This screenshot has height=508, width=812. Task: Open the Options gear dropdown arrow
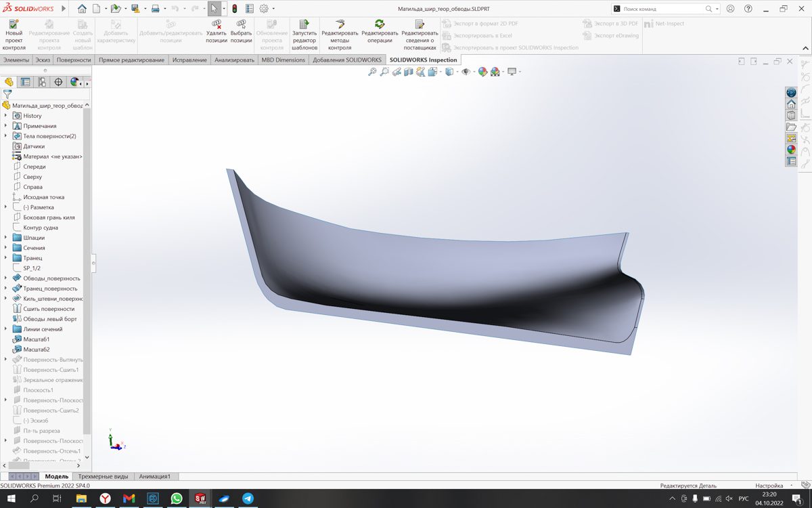[272, 9]
